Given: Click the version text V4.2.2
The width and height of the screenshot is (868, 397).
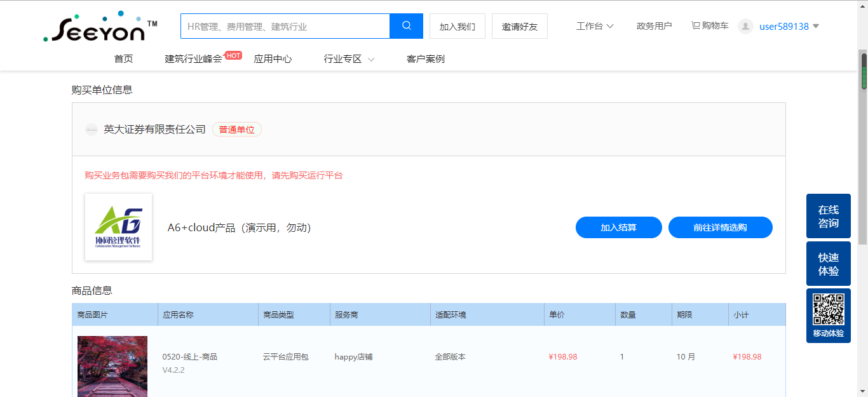Looking at the screenshot, I should click(173, 370).
